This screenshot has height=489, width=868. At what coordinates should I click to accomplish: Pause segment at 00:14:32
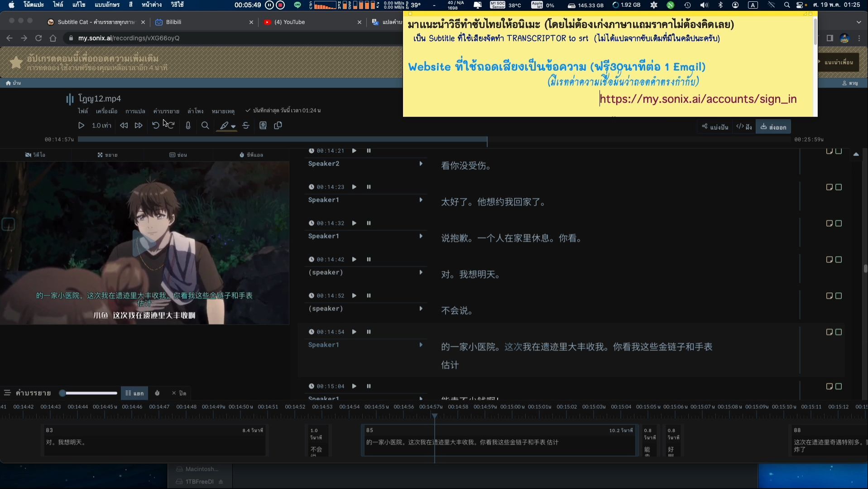369,223
